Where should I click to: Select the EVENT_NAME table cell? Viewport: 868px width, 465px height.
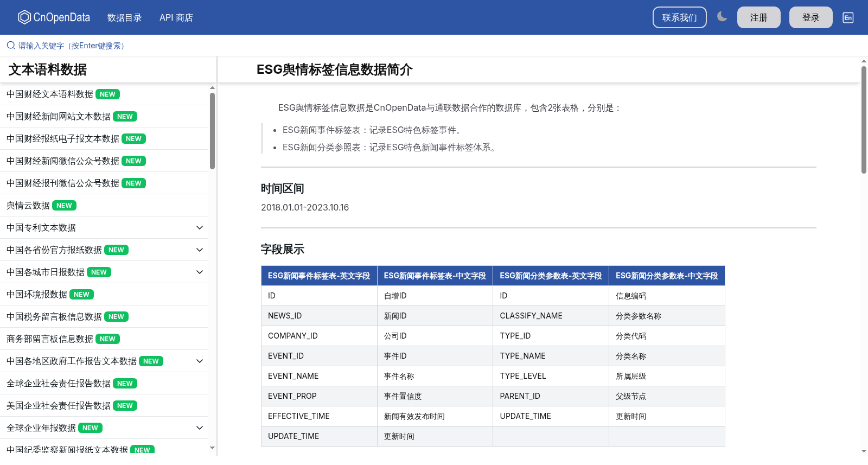319,376
